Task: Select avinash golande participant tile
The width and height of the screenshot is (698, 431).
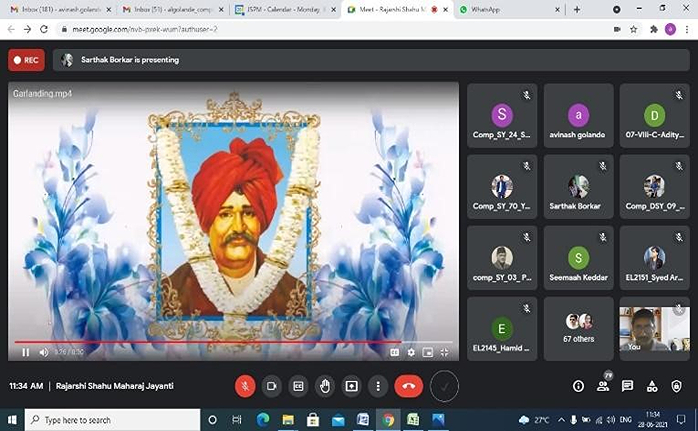Action: point(578,116)
